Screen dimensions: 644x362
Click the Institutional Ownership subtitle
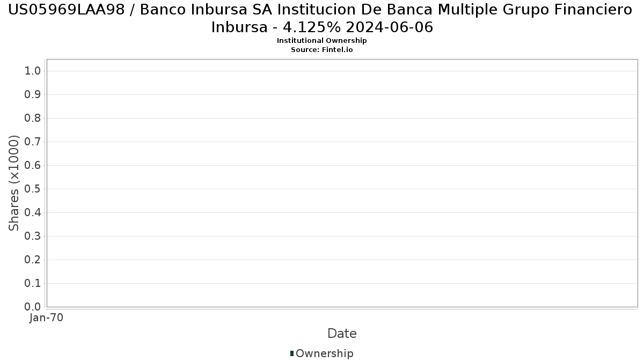click(322, 41)
